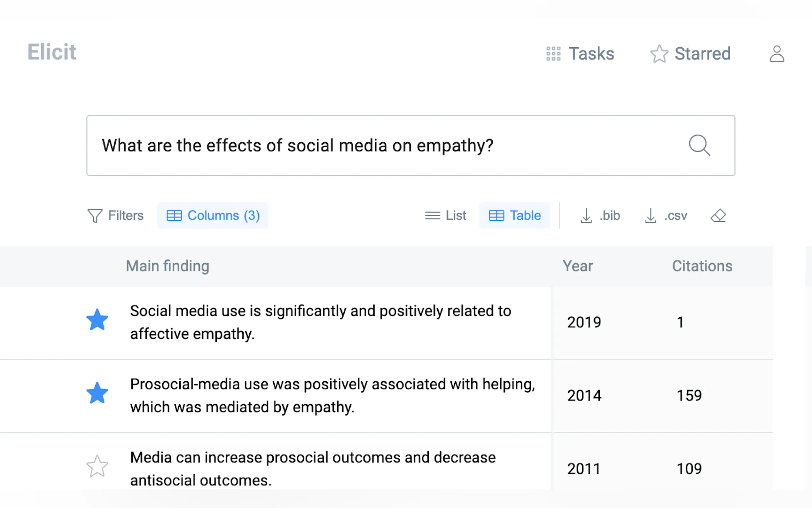Click the Elicit logo
The image size is (812, 508).
click(x=52, y=52)
